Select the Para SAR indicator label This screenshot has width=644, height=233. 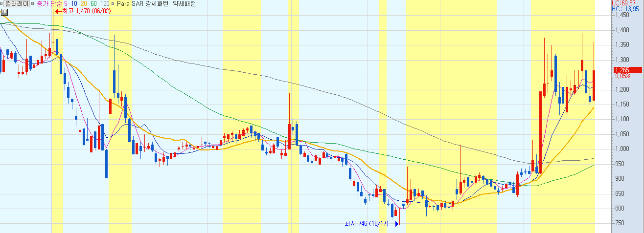(130, 3)
